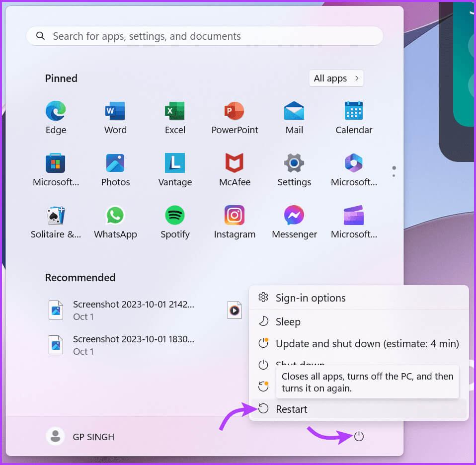Show All apps list
The width and height of the screenshot is (476, 465).
coord(336,78)
